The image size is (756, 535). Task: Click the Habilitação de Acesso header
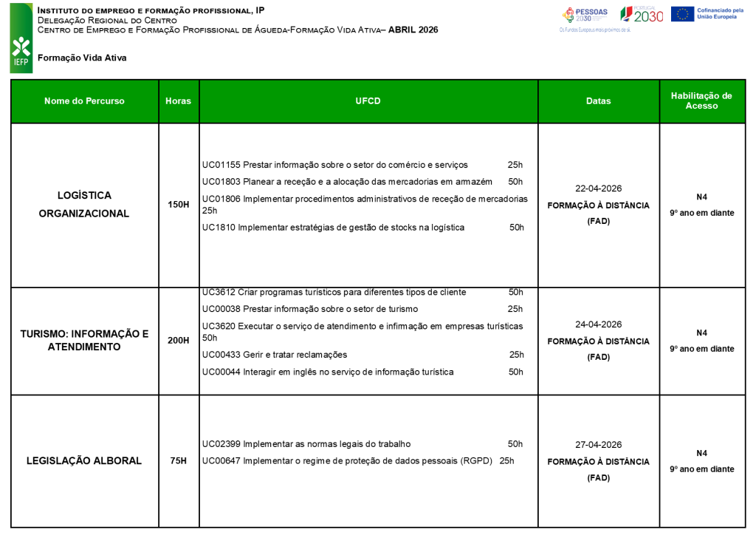pos(701,101)
